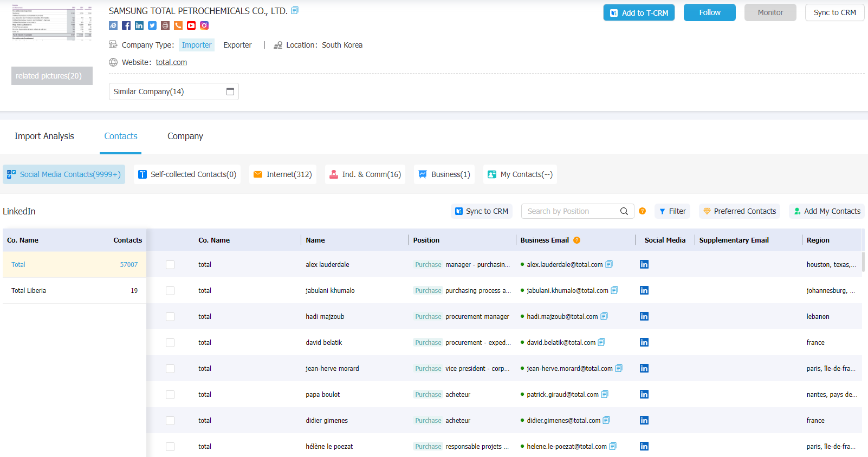Open the company's Instagram icon
This screenshot has height=457, width=868.
pyautogui.click(x=204, y=25)
